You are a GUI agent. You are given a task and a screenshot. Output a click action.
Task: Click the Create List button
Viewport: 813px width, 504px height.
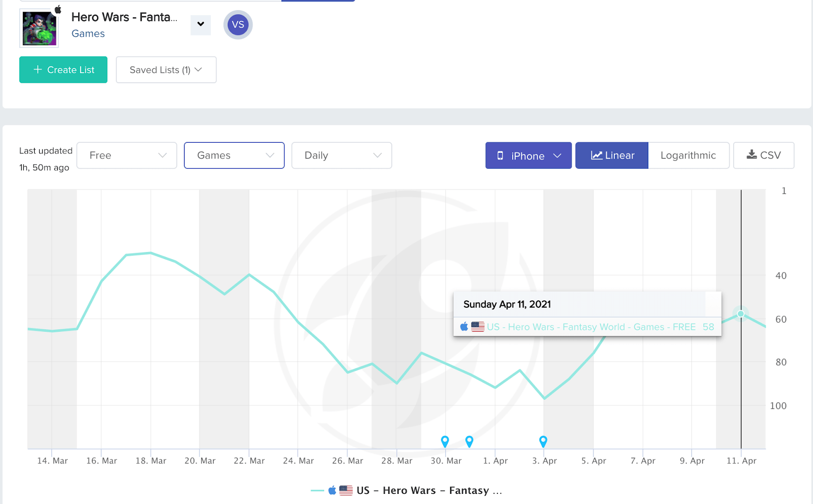coord(64,70)
